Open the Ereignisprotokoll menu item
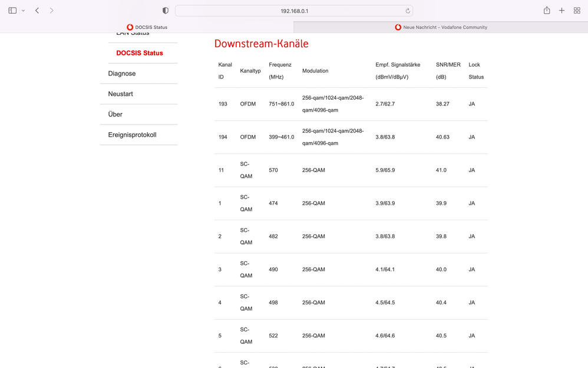Screen dimensions: 588x368 click(x=132, y=135)
